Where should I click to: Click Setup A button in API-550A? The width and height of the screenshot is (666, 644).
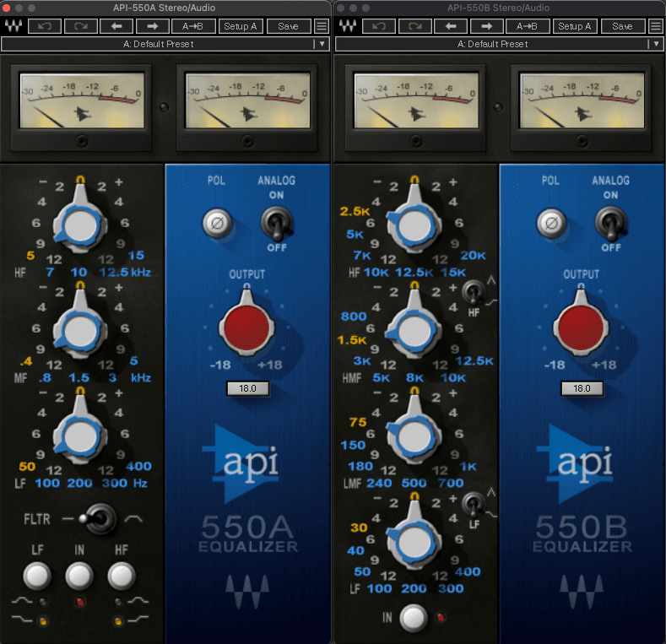coord(241,26)
